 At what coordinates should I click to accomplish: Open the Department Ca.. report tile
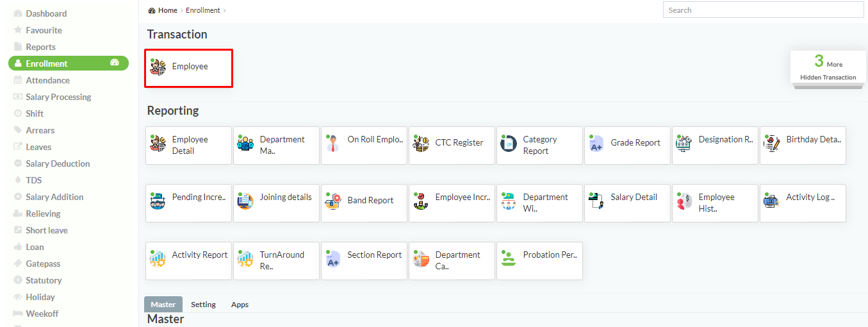click(x=452, y=261)
